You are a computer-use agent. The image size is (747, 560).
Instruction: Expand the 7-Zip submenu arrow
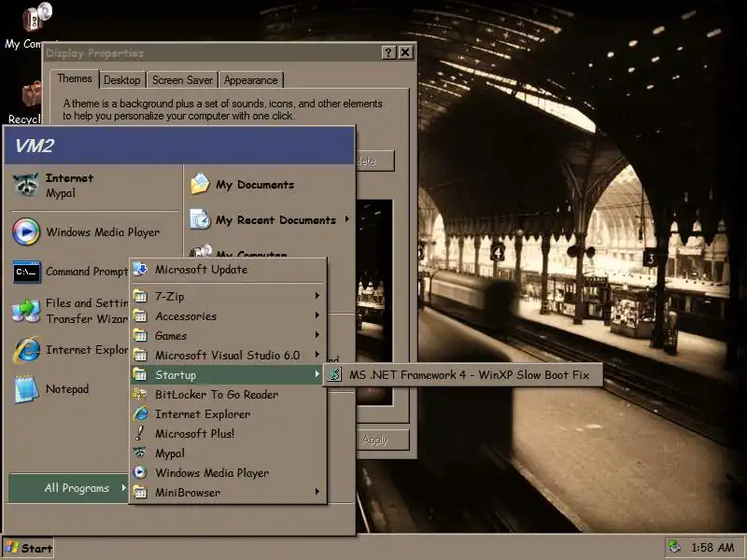tap(317, 296)
